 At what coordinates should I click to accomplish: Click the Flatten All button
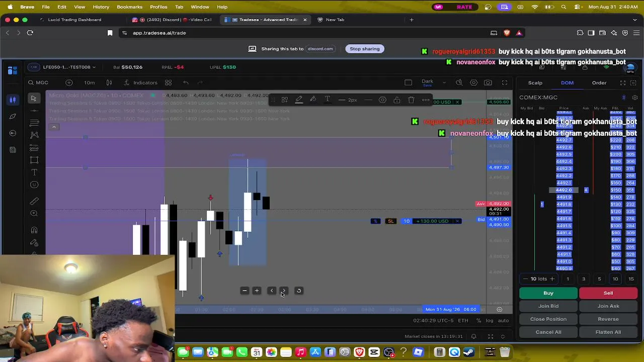[x=608, y=332]
